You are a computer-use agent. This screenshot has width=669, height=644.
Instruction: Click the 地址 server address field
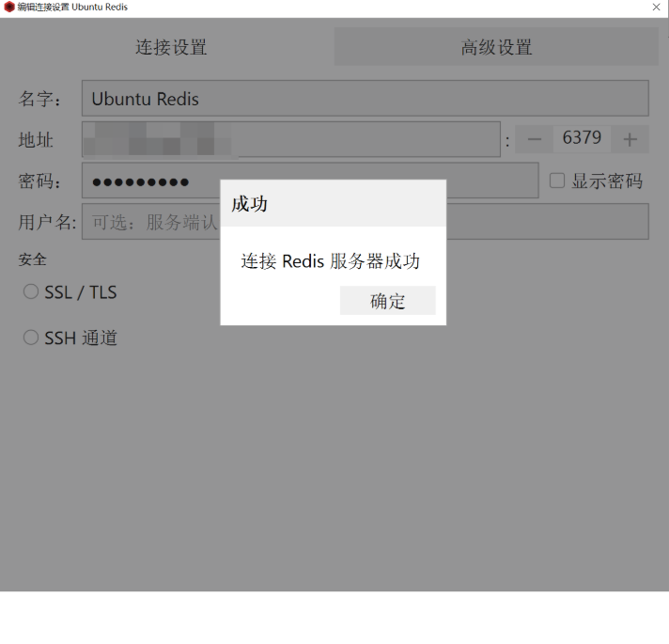[x=290, y=140]
